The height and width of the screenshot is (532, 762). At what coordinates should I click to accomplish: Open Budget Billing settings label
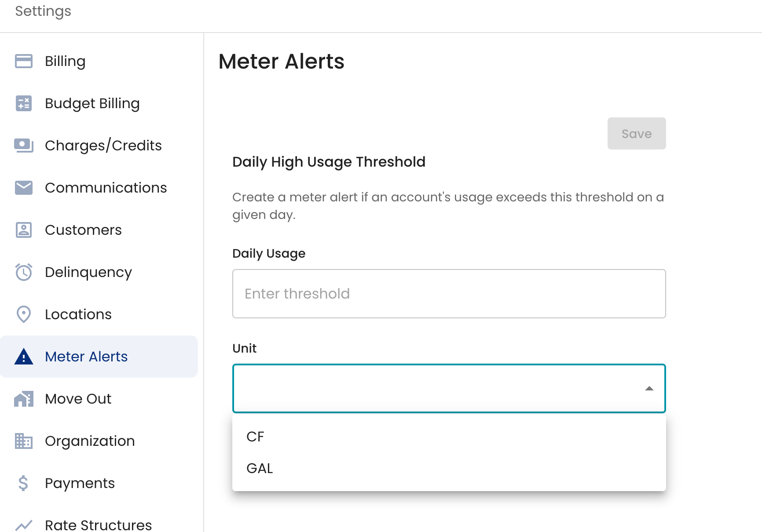(92, 103)
